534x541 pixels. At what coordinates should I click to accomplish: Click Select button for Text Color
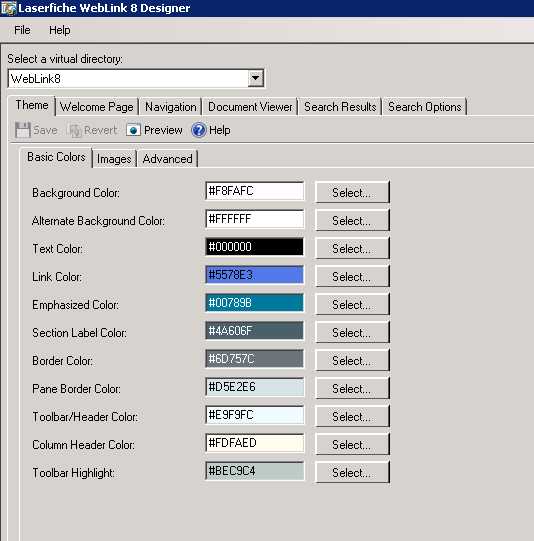coord(352,248)
